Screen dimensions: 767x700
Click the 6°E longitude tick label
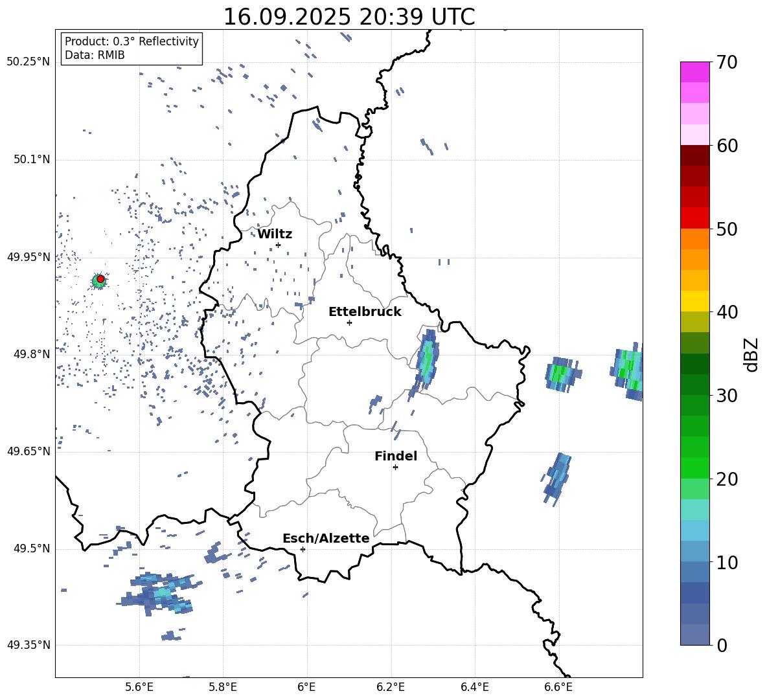click(x=306, y=687)
